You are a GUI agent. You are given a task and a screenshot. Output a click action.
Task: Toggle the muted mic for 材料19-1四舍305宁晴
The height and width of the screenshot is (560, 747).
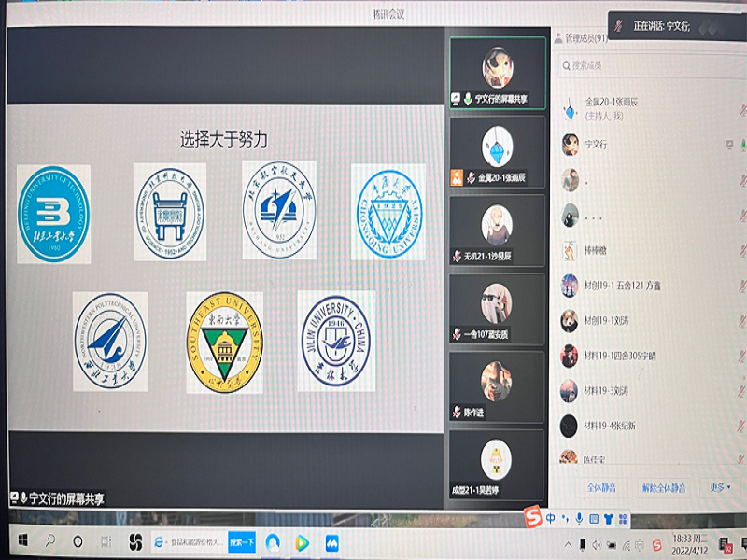click(x=742, y=356)
